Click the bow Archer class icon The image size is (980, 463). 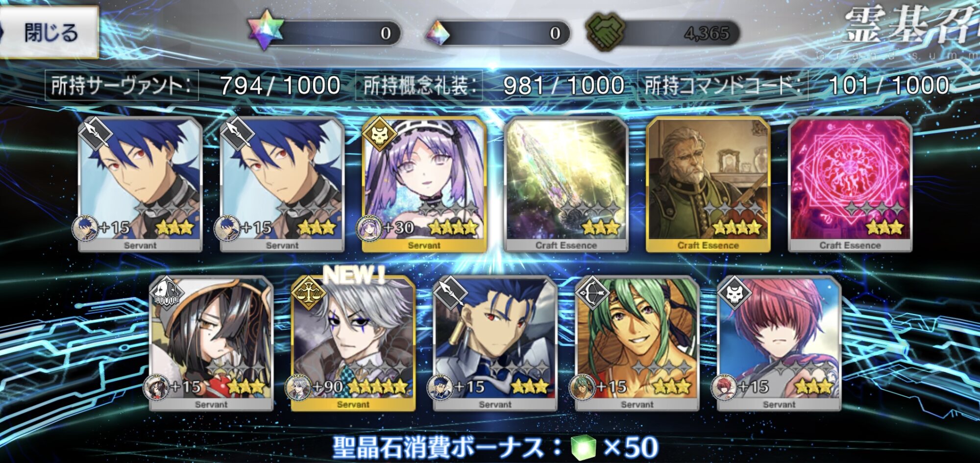pyautogui.click(x=592, y=292)
